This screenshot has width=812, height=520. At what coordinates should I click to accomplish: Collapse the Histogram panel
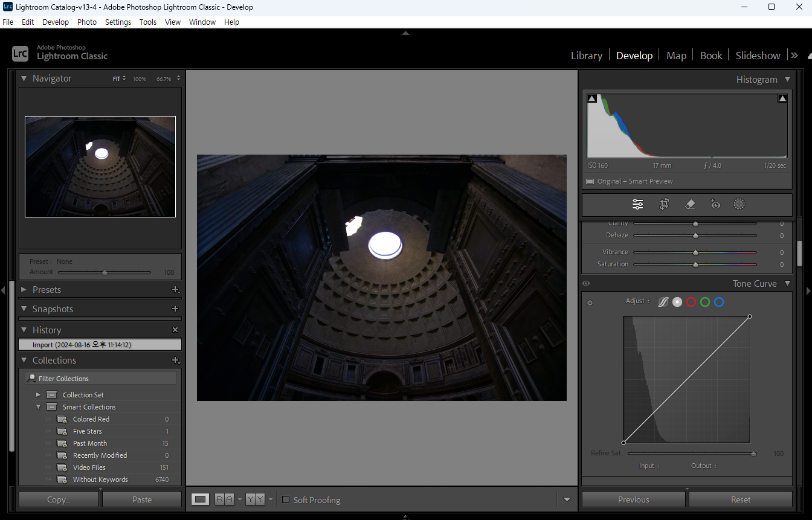(787, 79)
